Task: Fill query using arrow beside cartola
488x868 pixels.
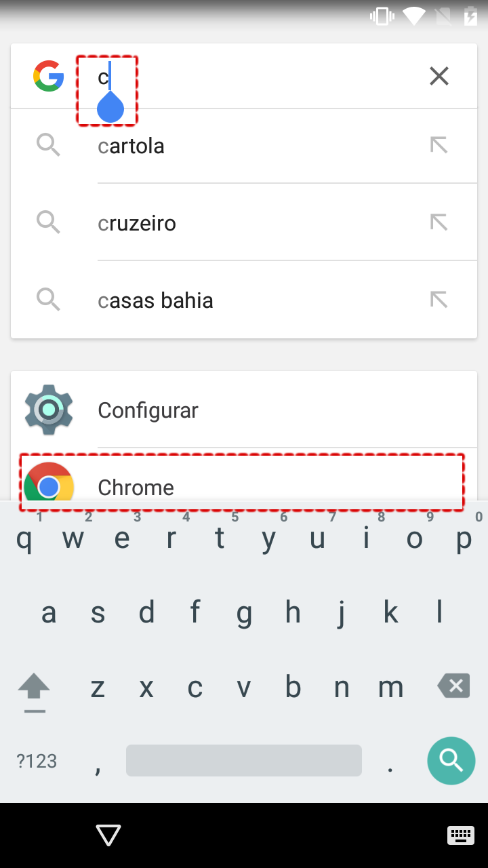Action: (439, 145)
